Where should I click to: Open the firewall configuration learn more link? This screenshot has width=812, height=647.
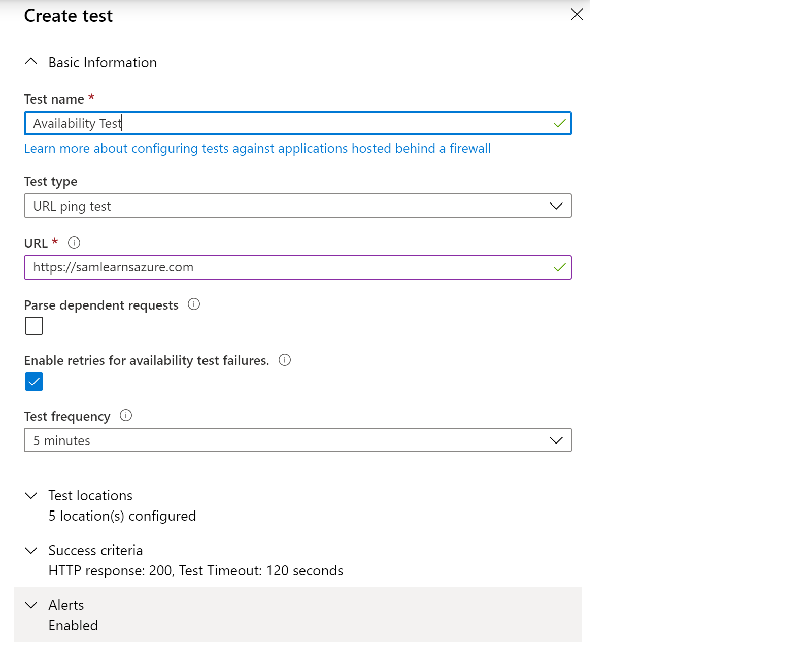click(x=257, y=148)
